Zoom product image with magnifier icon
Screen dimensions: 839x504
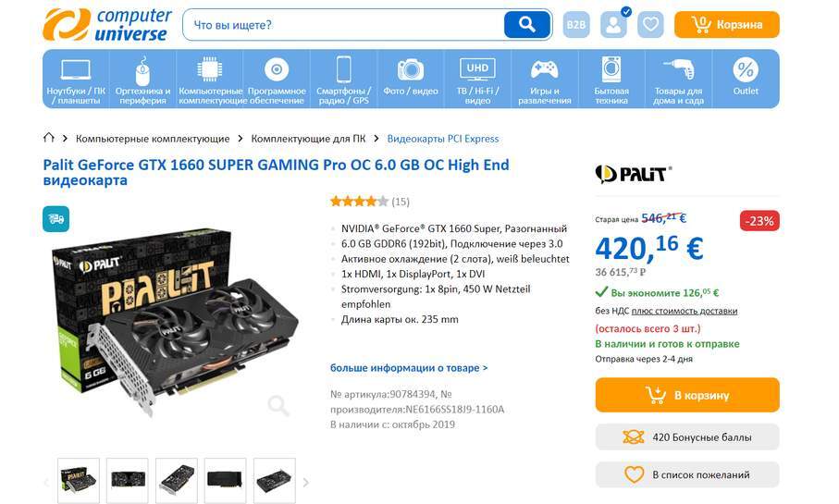278,406
